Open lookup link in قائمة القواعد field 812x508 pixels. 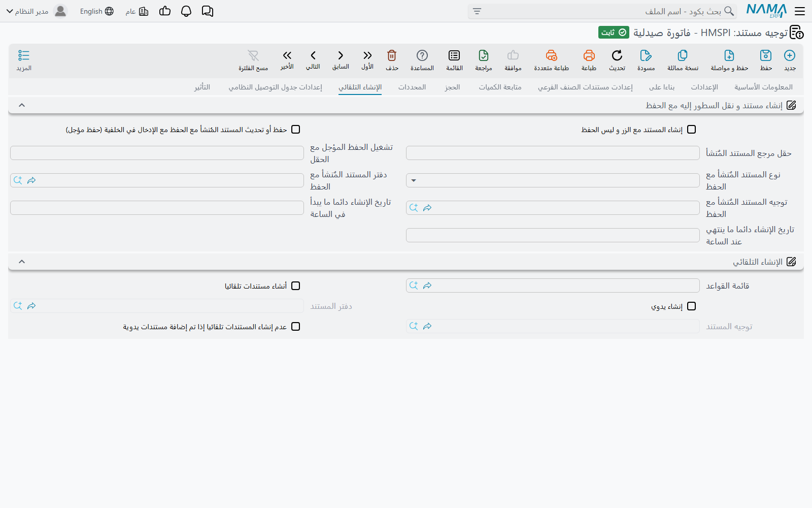(x=427, y=285)
